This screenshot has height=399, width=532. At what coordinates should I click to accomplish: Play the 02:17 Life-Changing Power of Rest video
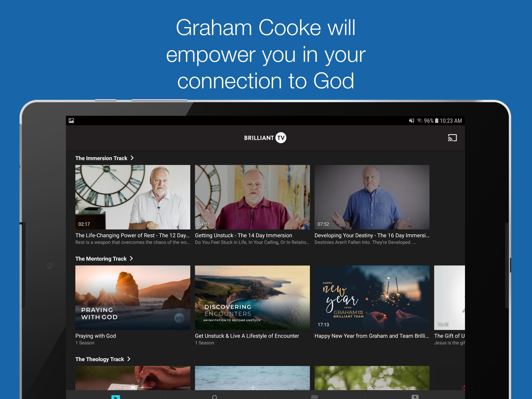(133, 197)
